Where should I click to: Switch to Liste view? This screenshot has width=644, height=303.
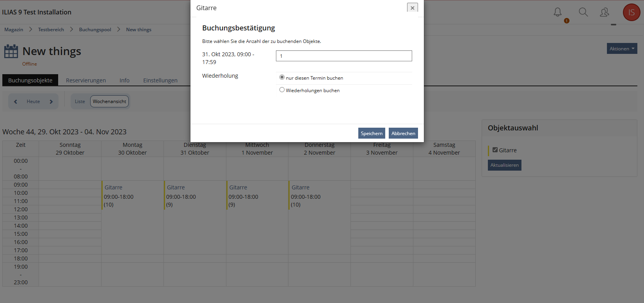pos(80,102)
